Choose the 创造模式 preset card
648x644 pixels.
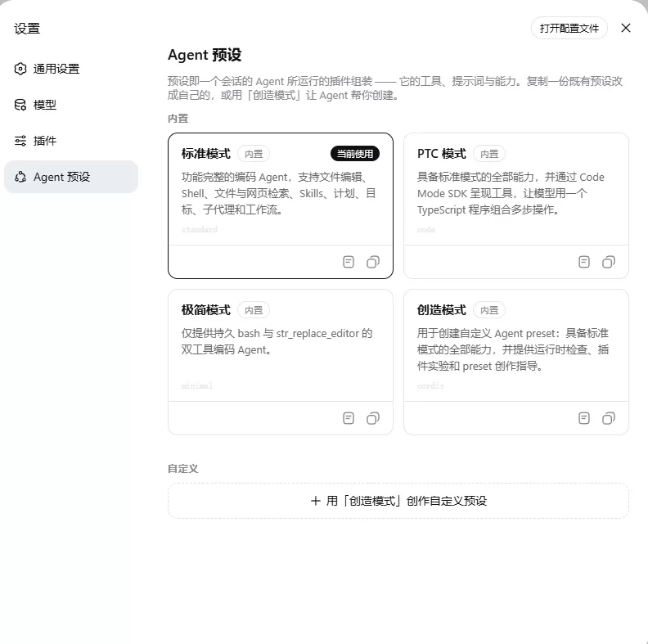[516, 362]
